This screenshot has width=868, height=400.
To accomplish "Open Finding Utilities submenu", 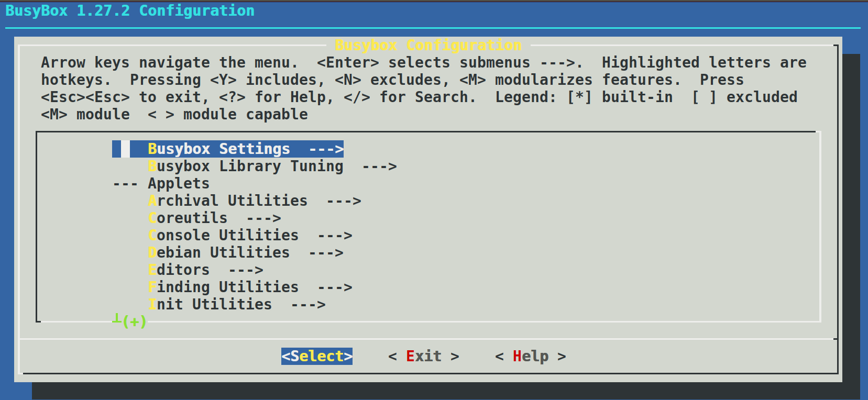I will click(250, 287).
